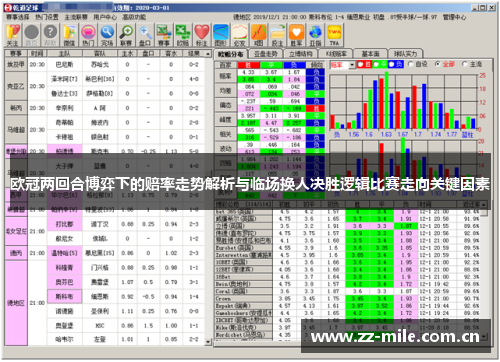
Task: Click the 关注 heart-folder toolbar icon
Action: (x=13, y=35)
